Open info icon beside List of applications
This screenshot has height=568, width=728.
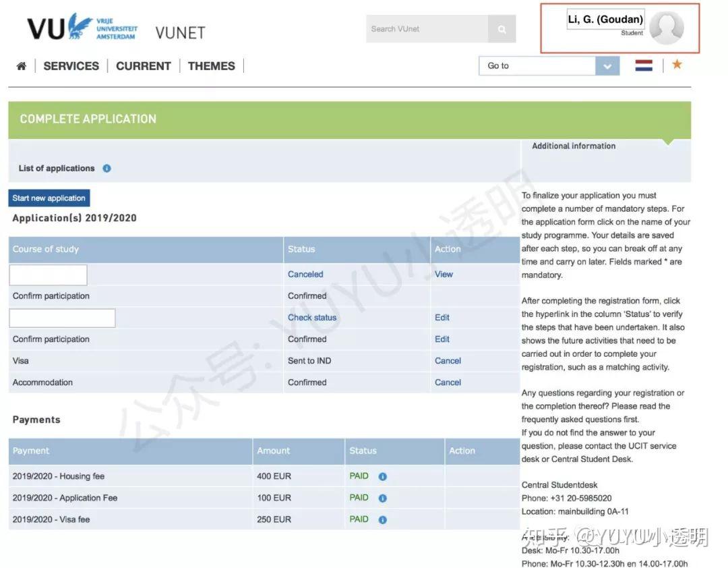click(107, 168)
